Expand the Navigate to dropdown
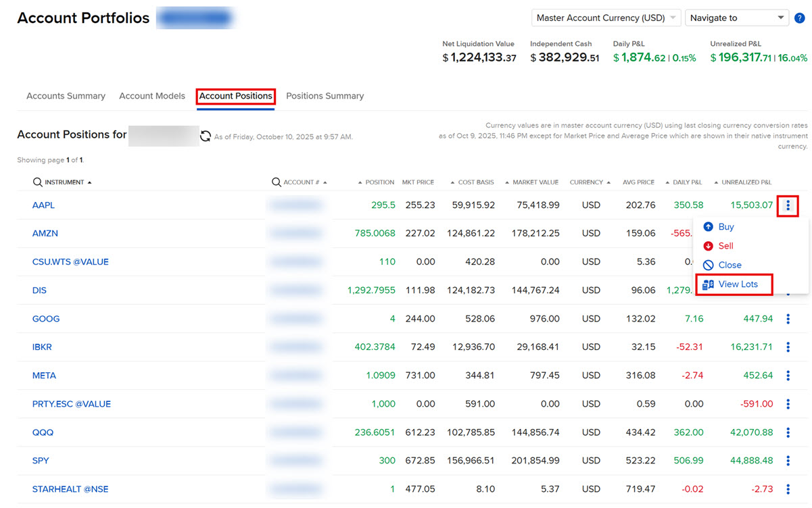 coord(736,18)
